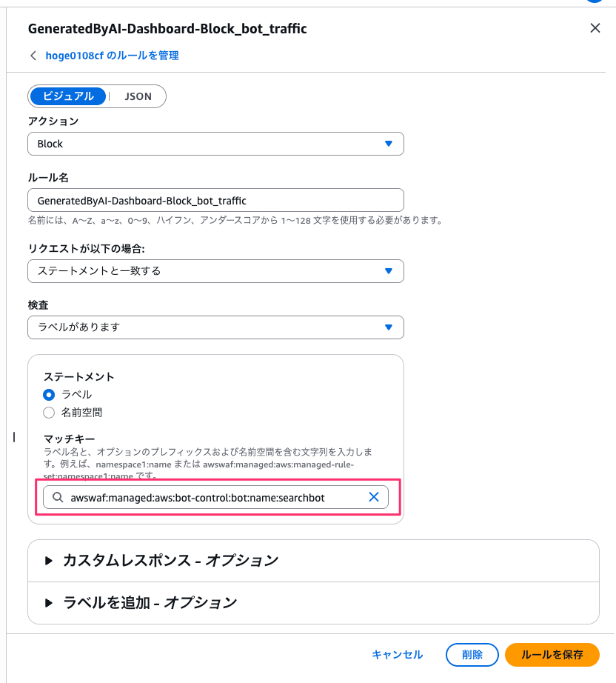This screenshot has height=683, width=616.
Task: Click the blue arrow on ステートメントと一致する
Action: coord(389,271)
